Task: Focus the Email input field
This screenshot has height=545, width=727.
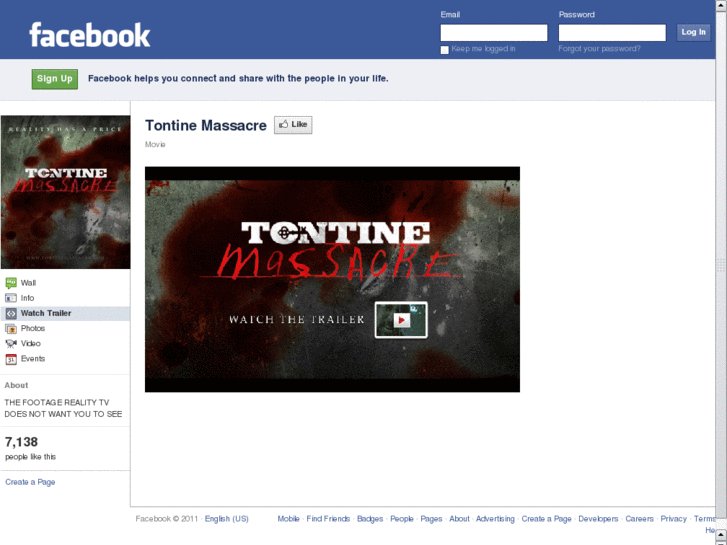Action: point(494,33)
